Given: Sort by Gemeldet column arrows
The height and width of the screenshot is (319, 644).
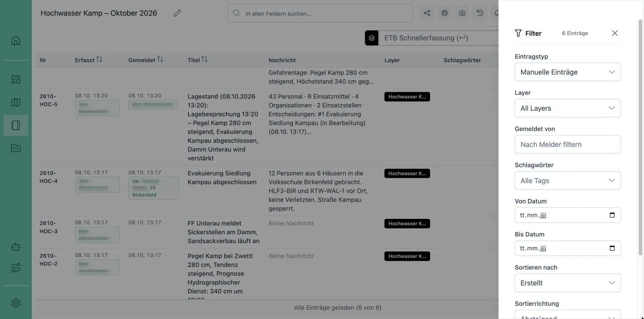Looking at the screenshot, I should (160, 60).
